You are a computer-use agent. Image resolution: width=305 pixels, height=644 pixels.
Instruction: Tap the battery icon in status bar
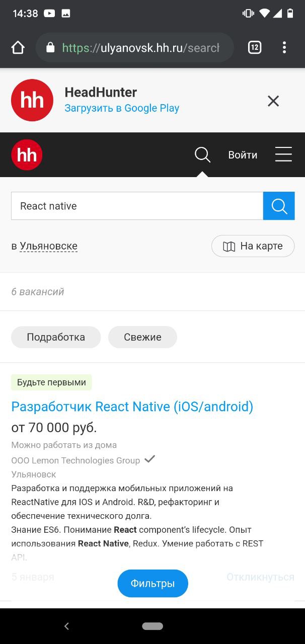(x=290, y=14)
